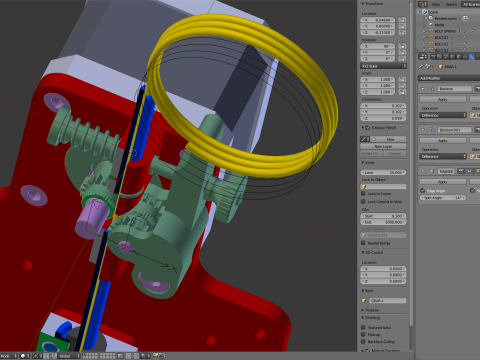The width and height of the screenshot is (480, 360).
Task: Collapse the first Boolean modifier panel
Action: [x=423, y=89]
